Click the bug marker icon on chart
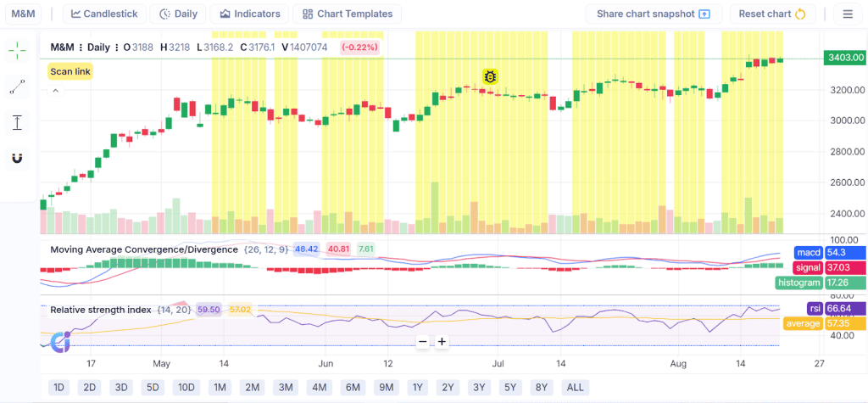 [x=490, y=76]
